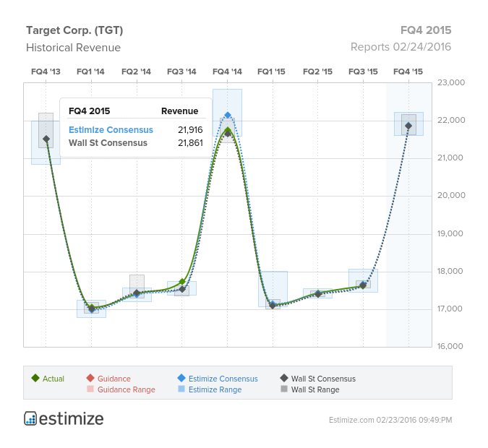Screen dimensions: 488x448
Task: Click the FQ4 2015 tooltip heading
Action: 90,111
